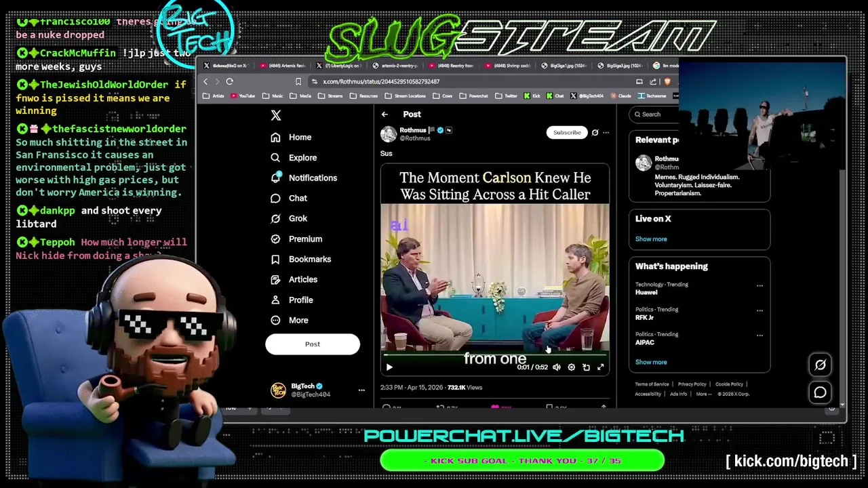
Task: Open the Claude bookmark
Action: pos(621,96)
